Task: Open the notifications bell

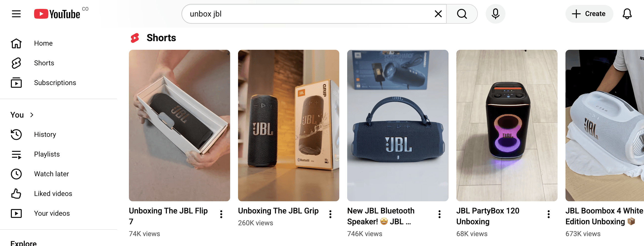Action: 627,14
